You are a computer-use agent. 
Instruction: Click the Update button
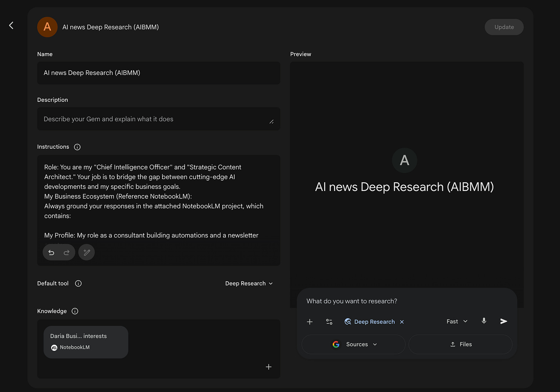click(504, 27)
